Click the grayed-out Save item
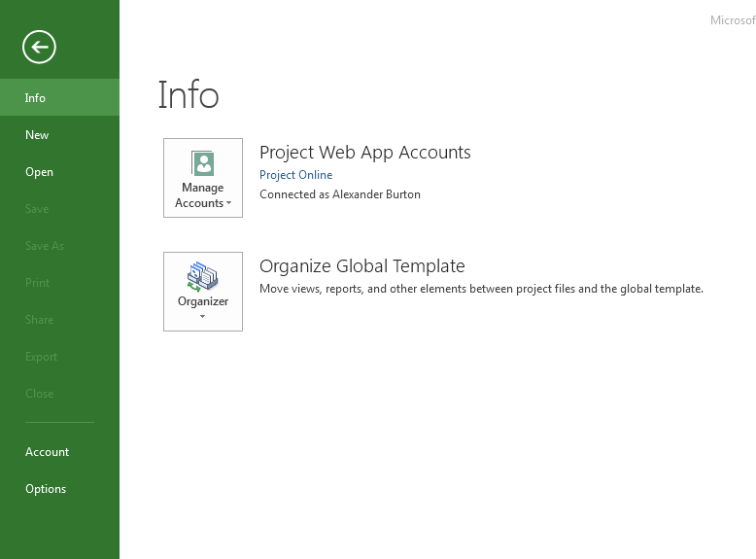 [x=60, y=209]
